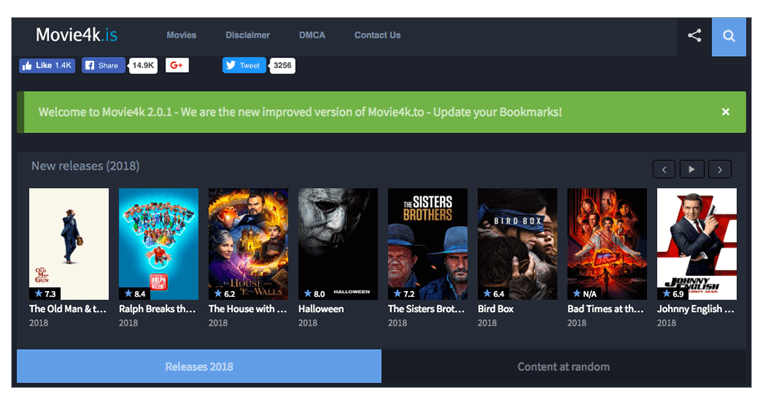Screen dimensions: 776x406
Task: Play the new releases carousel
Action: coord(691,169)
